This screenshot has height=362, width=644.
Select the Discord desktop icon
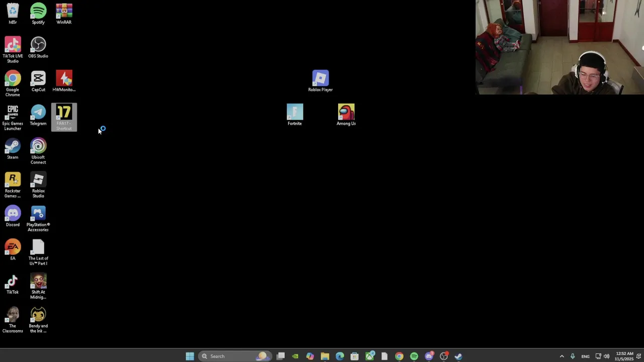13,216
